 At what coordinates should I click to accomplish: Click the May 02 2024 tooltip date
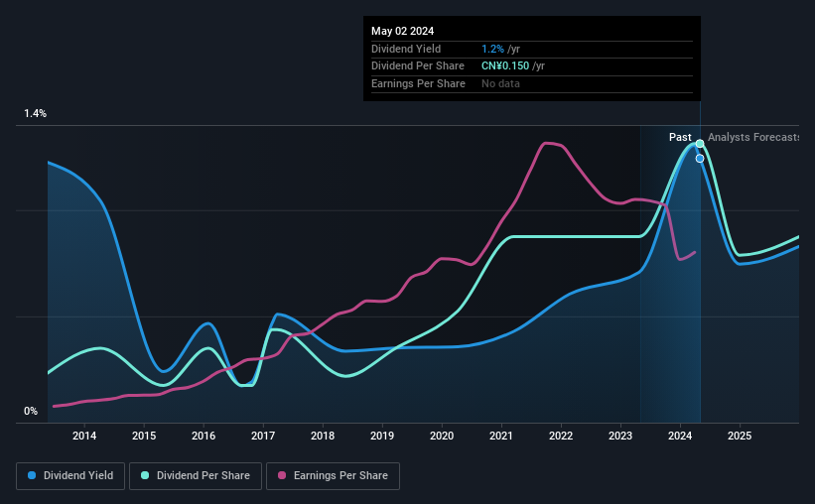(402, 31)
